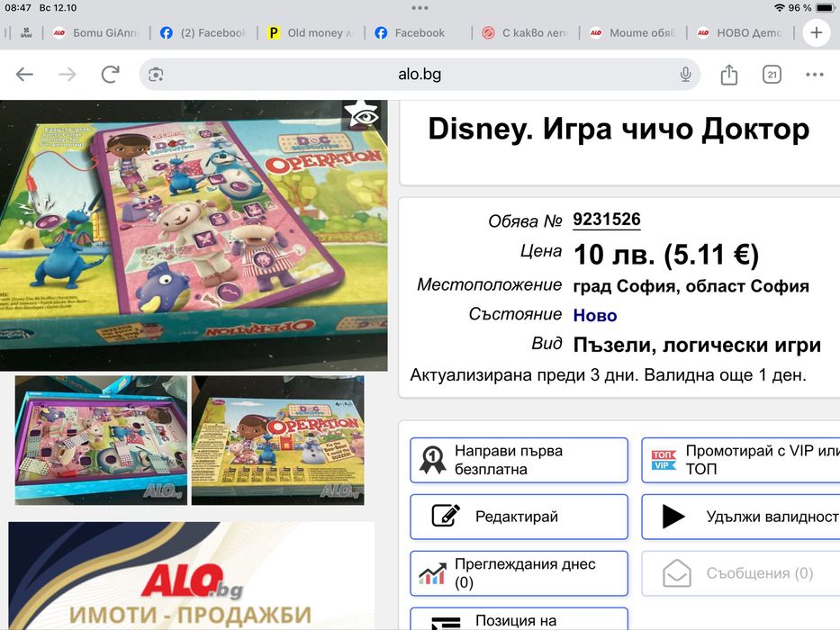Open Съобщения (0) button
The width and height of the screenshot is (840, 630).
[740, 573]
